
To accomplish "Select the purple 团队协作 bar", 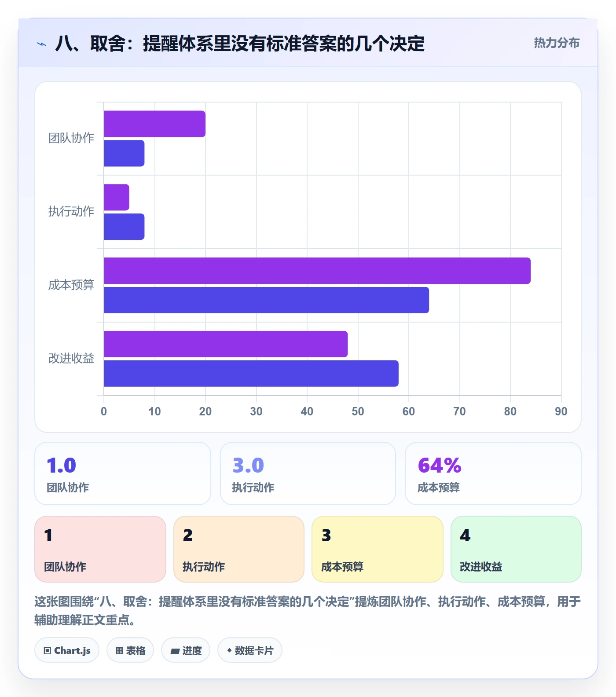I will 155,124.
